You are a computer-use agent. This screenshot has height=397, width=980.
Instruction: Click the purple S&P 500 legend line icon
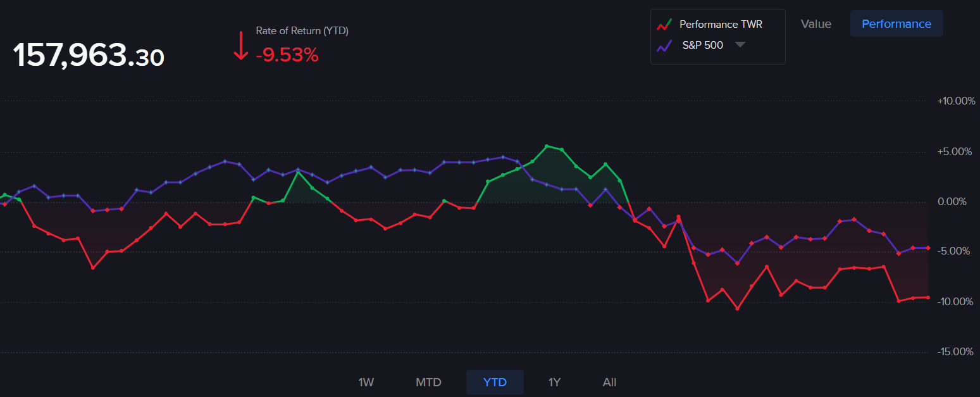664,46
